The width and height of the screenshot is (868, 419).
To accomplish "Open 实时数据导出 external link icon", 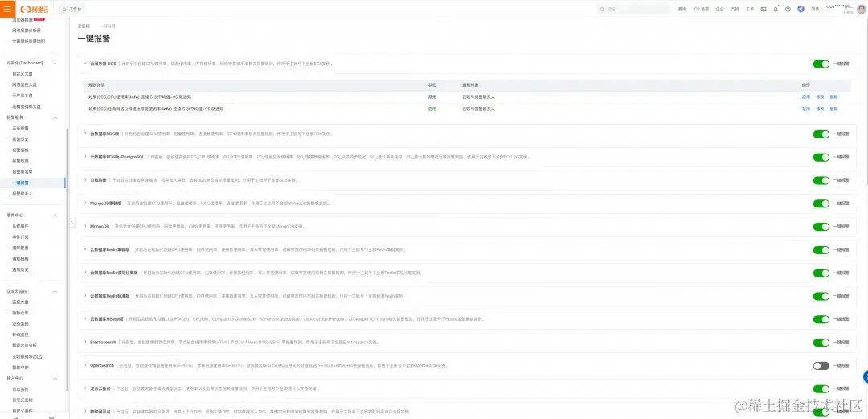I will (40, 356).
